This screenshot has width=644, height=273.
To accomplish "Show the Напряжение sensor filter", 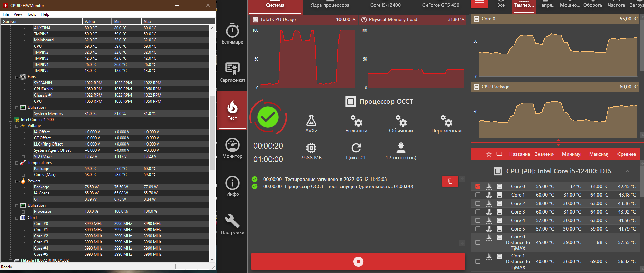I will [547, 5].
